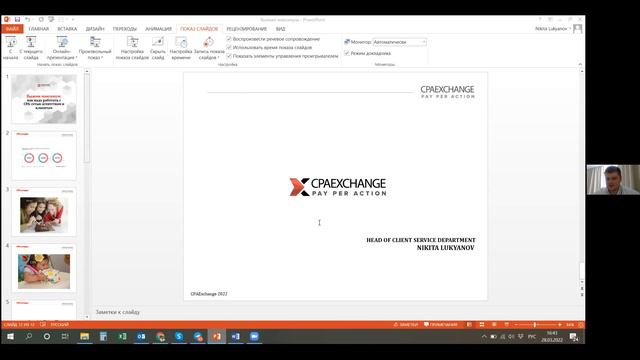Open Windows Start menu
The height and width of the screenshot is (360, 640).
[x=10, y=336]
